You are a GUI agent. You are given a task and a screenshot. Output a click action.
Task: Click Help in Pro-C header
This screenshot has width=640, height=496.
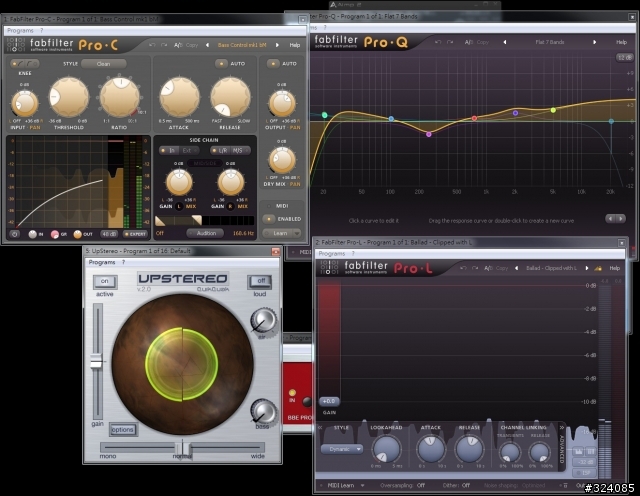295,45
